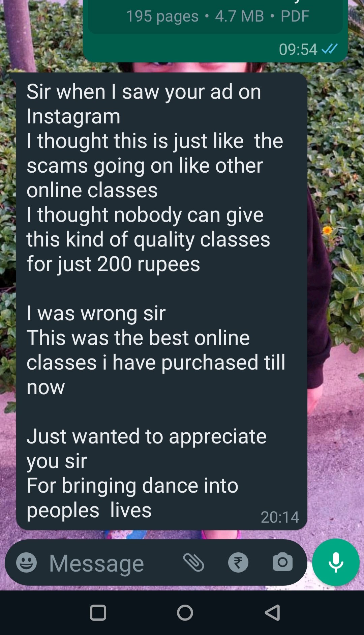Go to the Android home circle button
Viewport: 364px width, 635px height.
tap(185, 612)
